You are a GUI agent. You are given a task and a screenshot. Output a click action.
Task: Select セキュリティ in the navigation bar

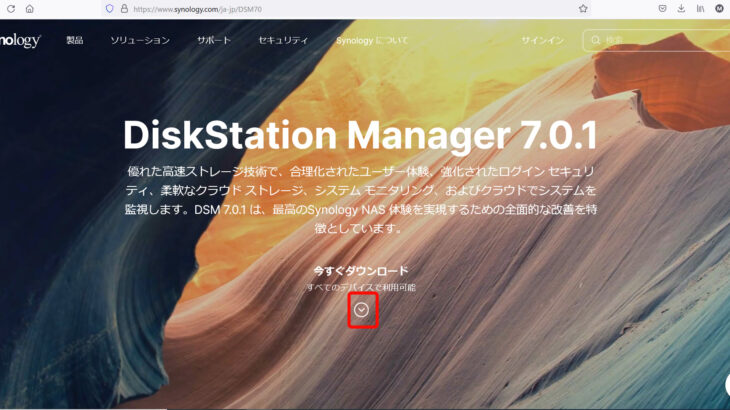pos(283,41)
